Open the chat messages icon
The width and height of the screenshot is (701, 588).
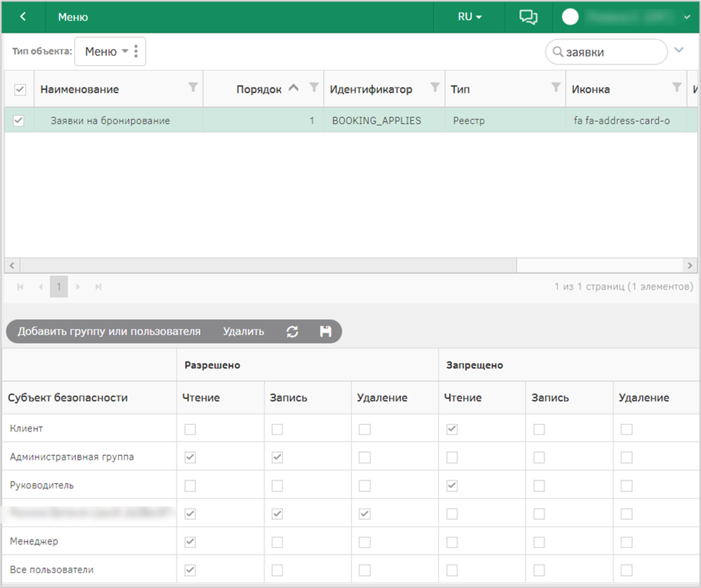point(528,17)
